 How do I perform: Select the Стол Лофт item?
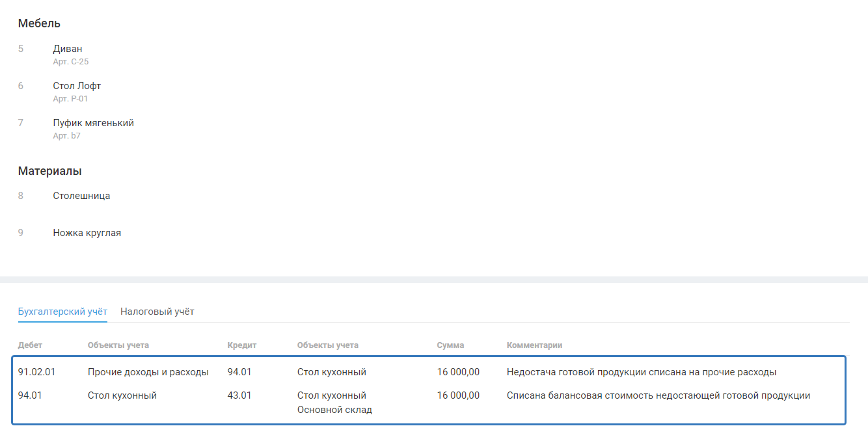[77, 86]
